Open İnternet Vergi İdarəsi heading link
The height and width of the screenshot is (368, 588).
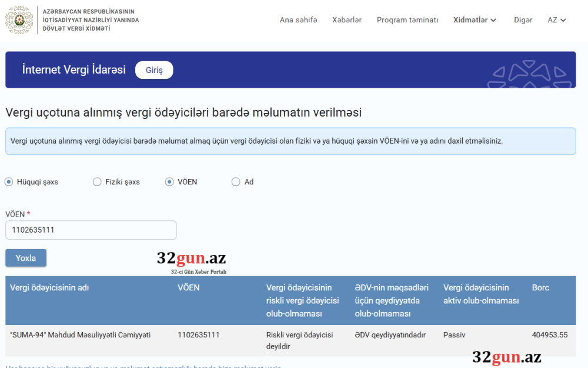(x=73, y=69)
